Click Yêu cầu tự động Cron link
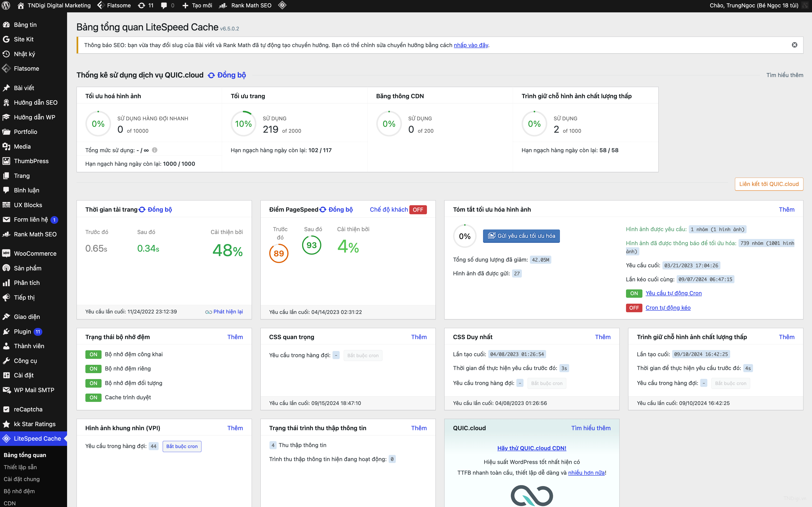Screen dimensions: 812x507 674,293
